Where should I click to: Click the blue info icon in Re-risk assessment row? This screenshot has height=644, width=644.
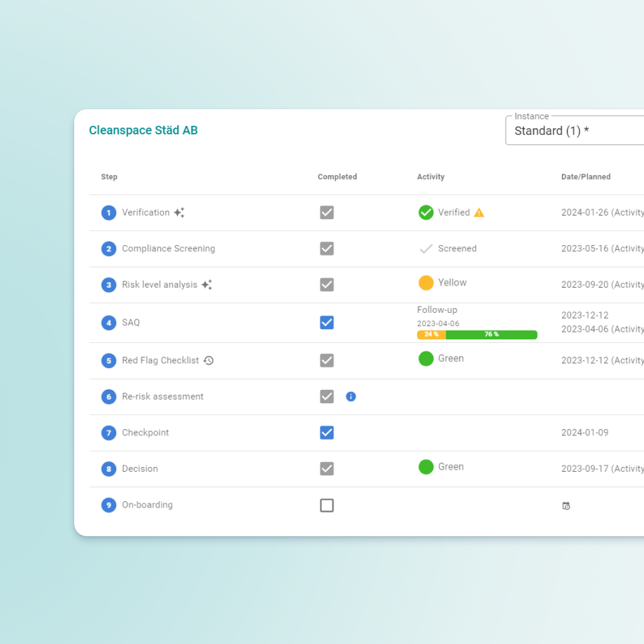click(x=351, y=396)
